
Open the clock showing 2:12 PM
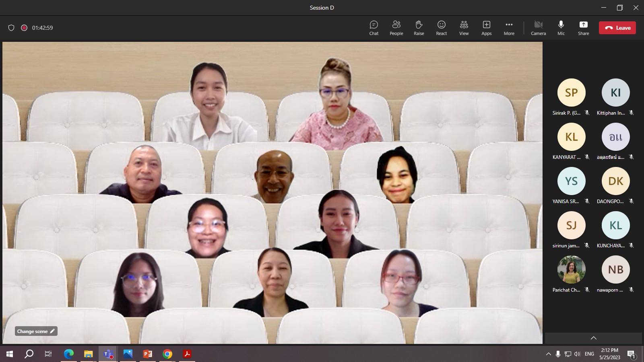click(x=609, y=354)
